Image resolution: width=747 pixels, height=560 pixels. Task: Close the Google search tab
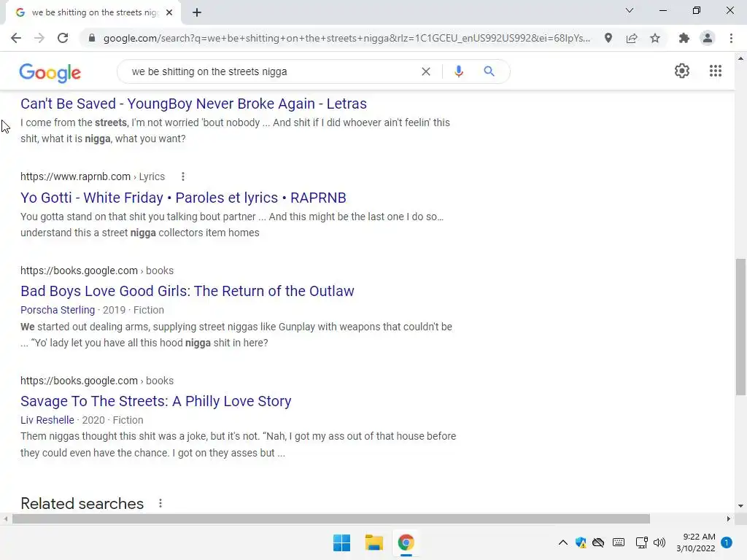(169, 12)
